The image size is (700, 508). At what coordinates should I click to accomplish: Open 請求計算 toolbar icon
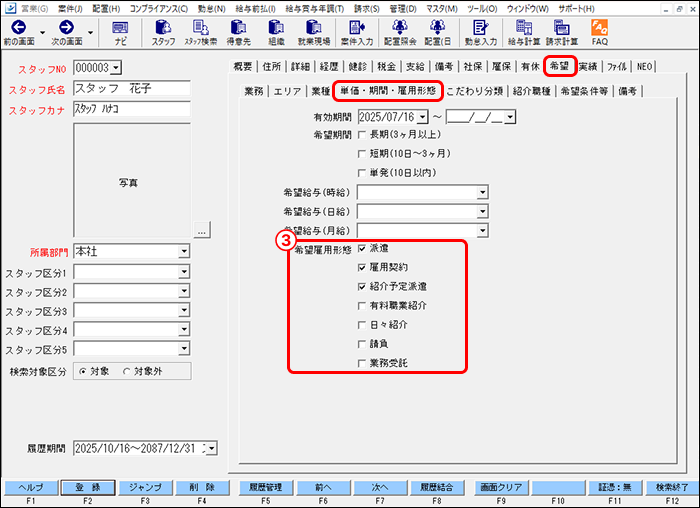coord(562,32)
